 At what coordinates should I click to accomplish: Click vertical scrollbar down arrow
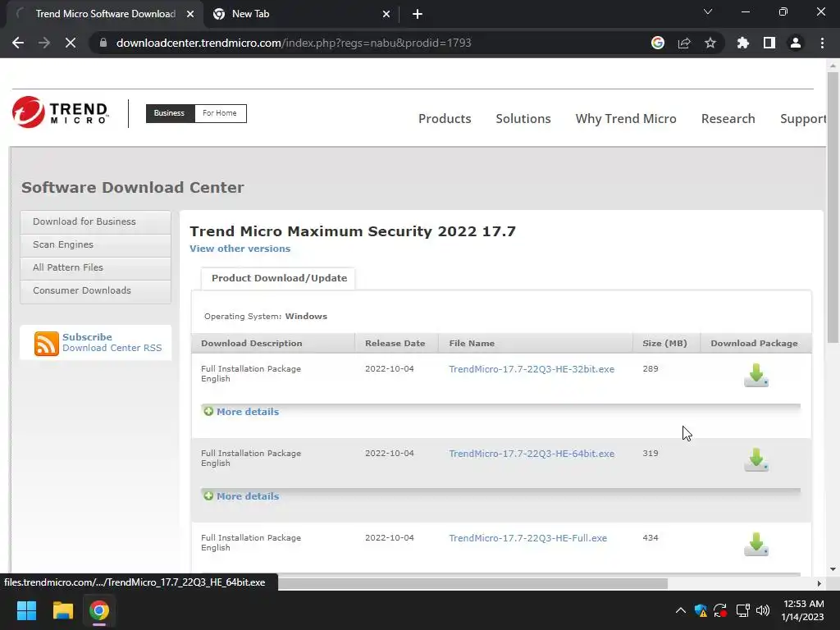click(x=833, y=569)
